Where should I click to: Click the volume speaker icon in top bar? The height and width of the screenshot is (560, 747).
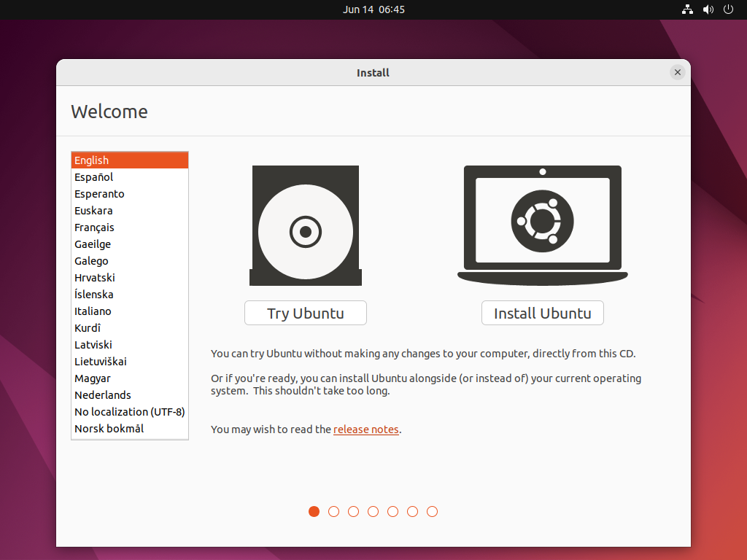click(x=708, y=9)
